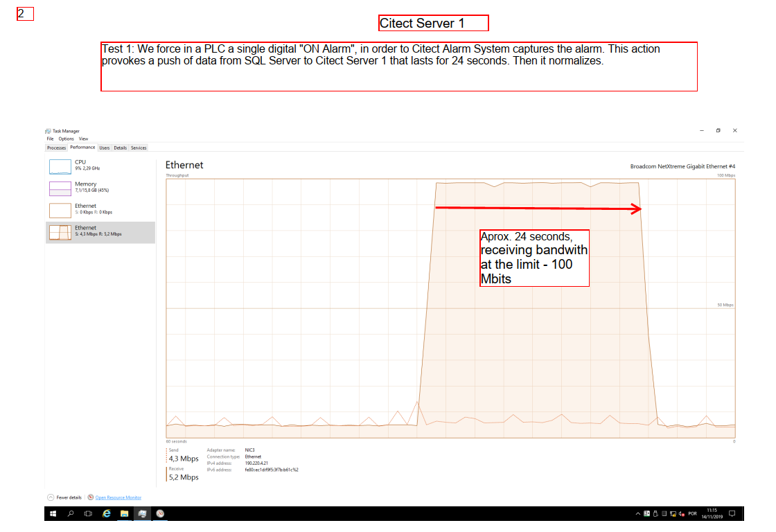Open the Action Center notifications icon
Screen dimensions: 776x532
pyautogui.click(x=732, y=514)
